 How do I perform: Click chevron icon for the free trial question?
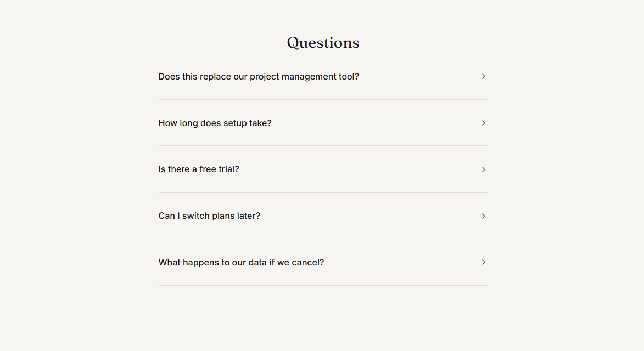coord(483,169)
